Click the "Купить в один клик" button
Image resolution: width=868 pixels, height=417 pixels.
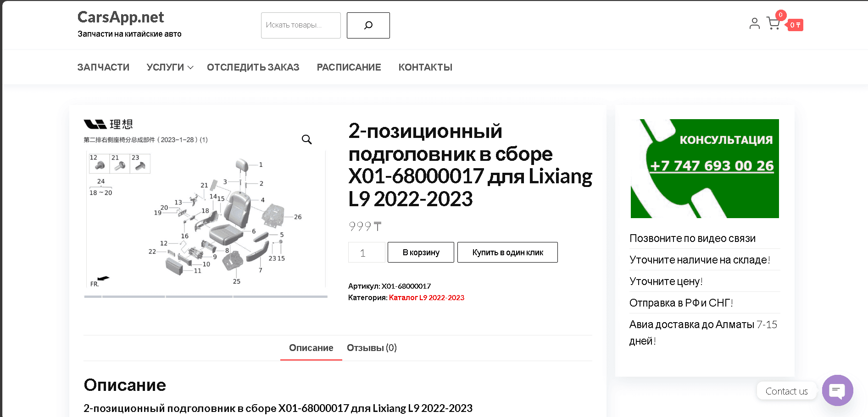507,252
